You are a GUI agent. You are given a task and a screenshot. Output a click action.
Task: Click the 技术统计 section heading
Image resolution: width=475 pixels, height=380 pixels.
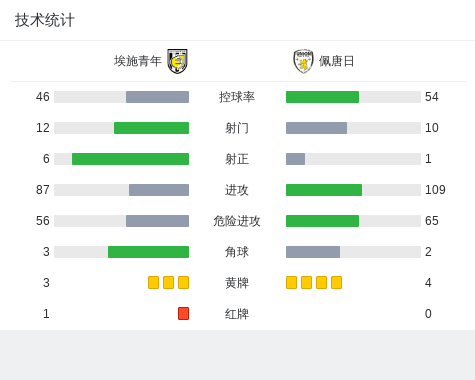tap(45, 20)
